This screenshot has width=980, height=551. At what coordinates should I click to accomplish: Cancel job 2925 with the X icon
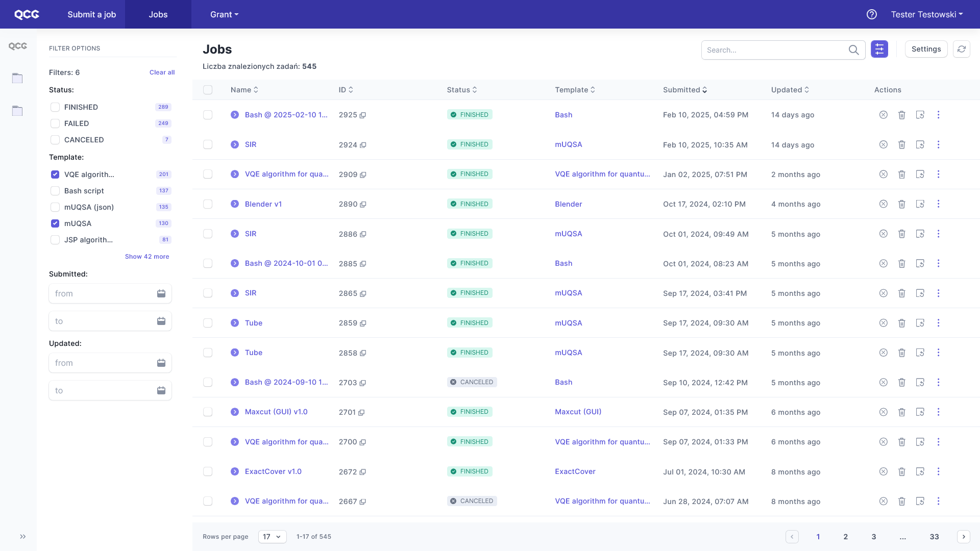[883, 115]
